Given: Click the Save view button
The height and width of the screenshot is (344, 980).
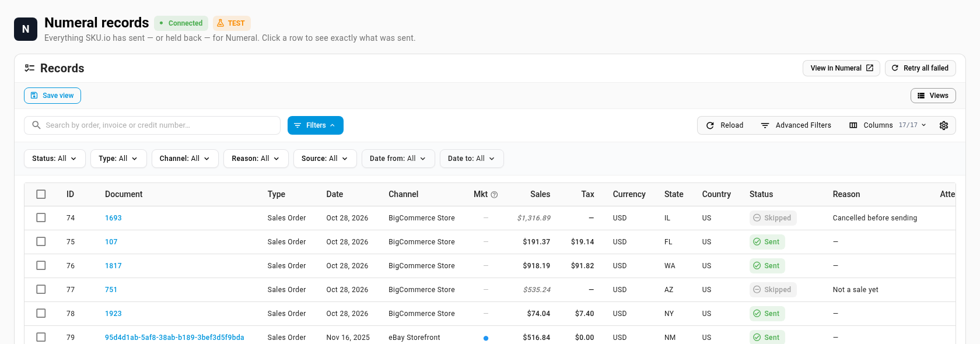Looking at the screenshot, I should click(52, 96).
